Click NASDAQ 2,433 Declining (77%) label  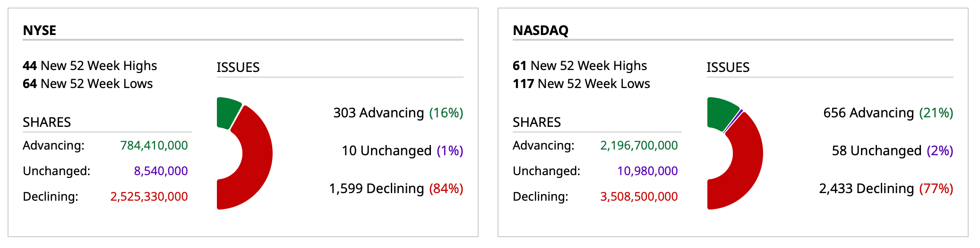point(886,188)
